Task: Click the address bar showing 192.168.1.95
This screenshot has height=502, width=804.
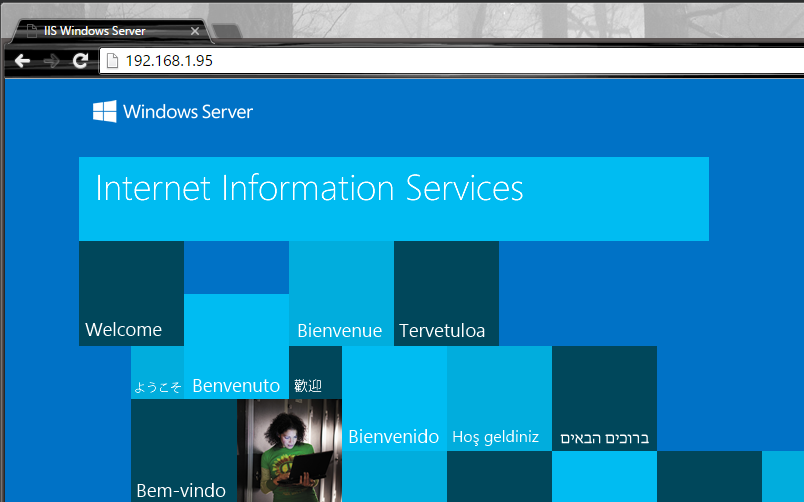Action: click(451, 61)
